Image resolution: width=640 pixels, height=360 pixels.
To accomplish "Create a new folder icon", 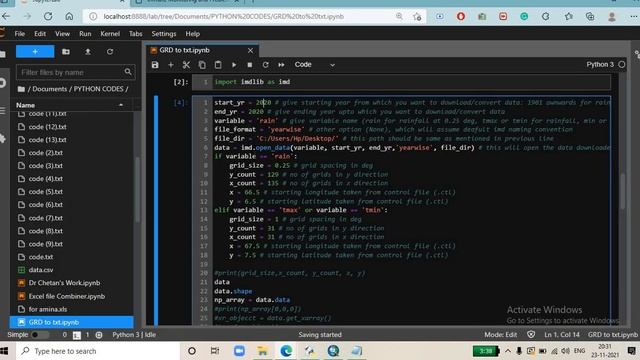I will (66, 51).
